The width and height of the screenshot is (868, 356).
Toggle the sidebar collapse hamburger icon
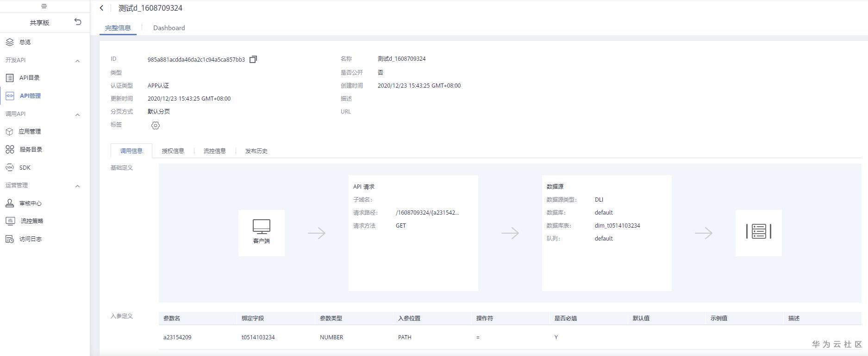coord(44,6)
